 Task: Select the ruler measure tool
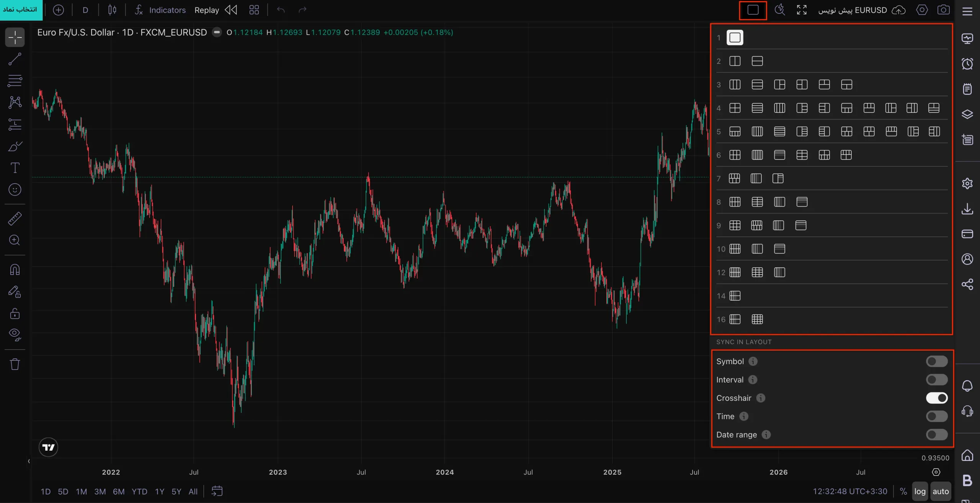[15, 218]
